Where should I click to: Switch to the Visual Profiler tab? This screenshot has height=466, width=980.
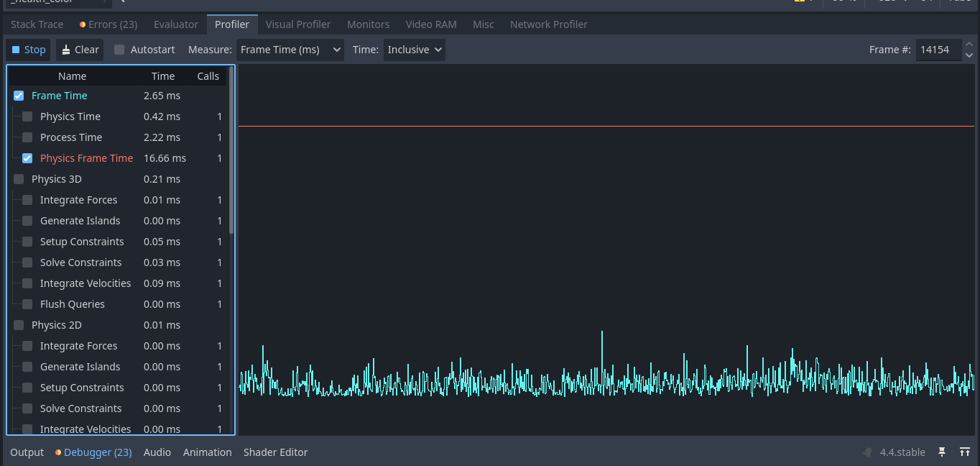pyautogui.click(x=298, y=24)
